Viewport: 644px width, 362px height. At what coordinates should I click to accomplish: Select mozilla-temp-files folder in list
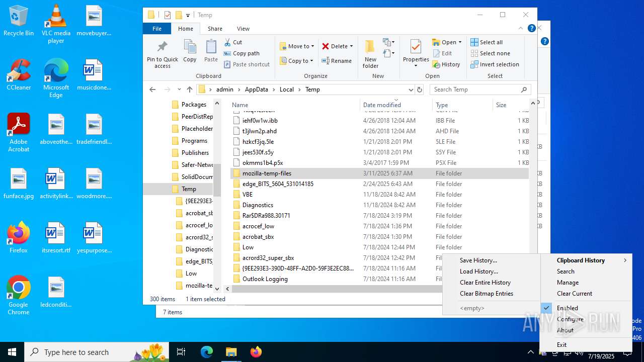[380, 173]
